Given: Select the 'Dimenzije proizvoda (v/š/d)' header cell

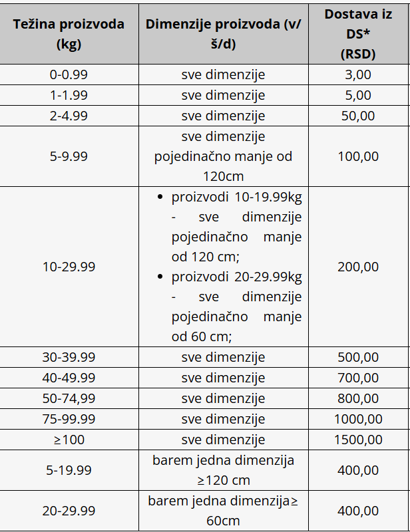Looking at the screenshot, I should 223,33.
